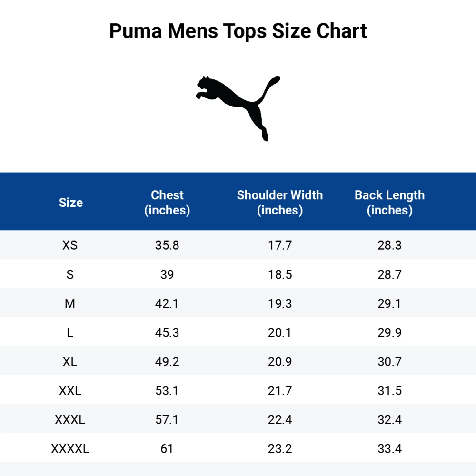476x476 pixels.
Task: Click the Puma Mens Tops Size Chart title
Action: coord(238,31)
